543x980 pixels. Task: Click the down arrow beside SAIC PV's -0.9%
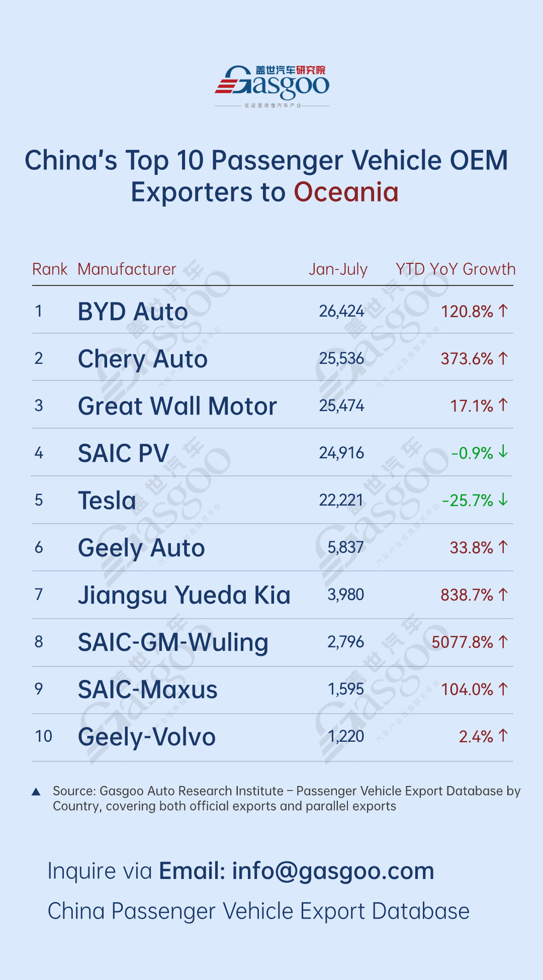(x=503, y=452)
